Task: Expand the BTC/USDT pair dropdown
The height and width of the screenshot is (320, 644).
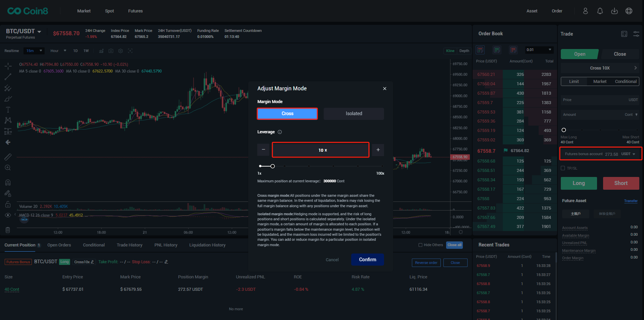Action: (x=39, y=32)
